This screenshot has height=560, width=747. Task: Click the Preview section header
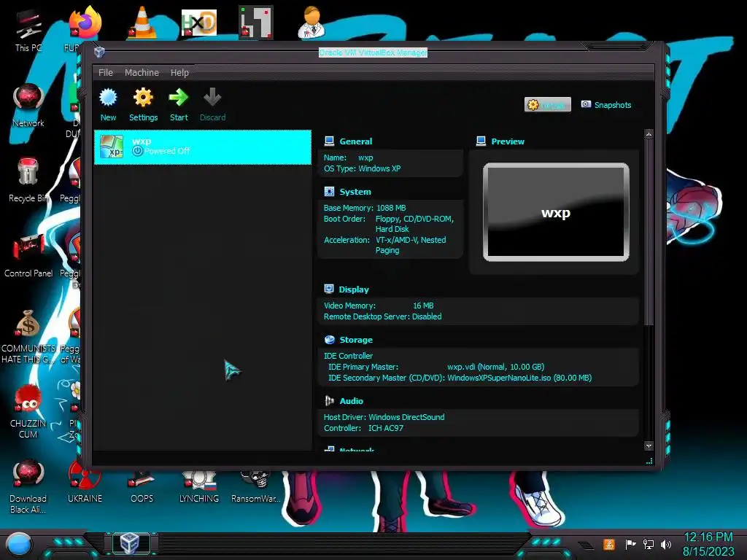click(x=508, y=141)
